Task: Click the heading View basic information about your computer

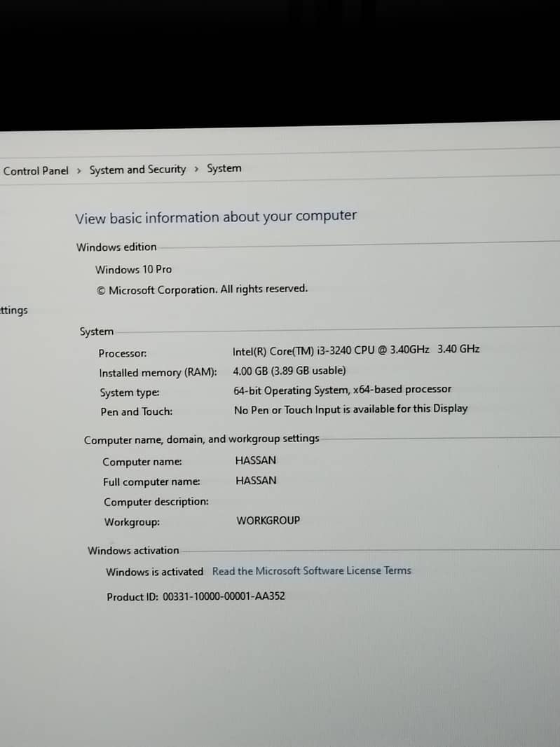Action: click(216, 217)
